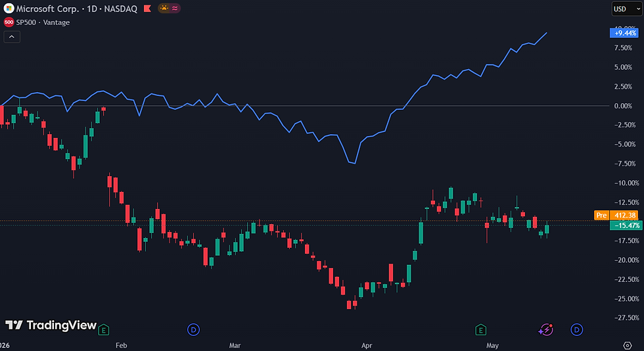Click the 7.50% scale label
This screenshot has height=351, width=644.
click(623, 48)
